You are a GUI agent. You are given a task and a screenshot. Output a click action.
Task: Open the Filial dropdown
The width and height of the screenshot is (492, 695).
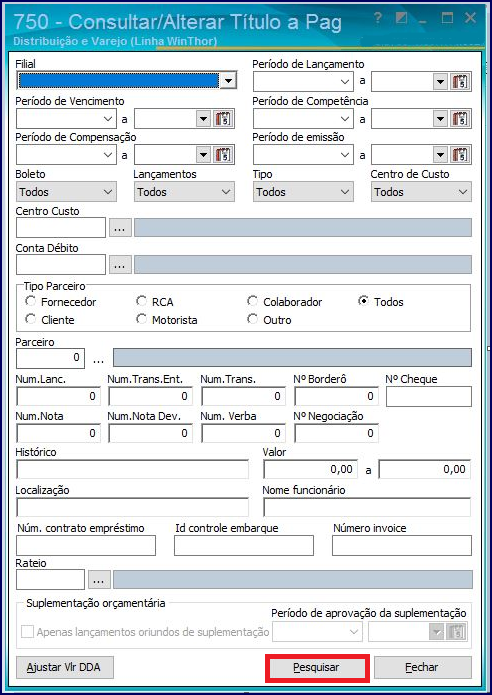coord(229,81)
